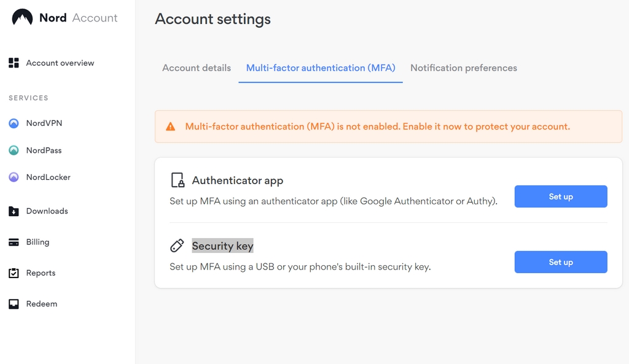Click the Authenticator app heading

click(x=238, y=181)
